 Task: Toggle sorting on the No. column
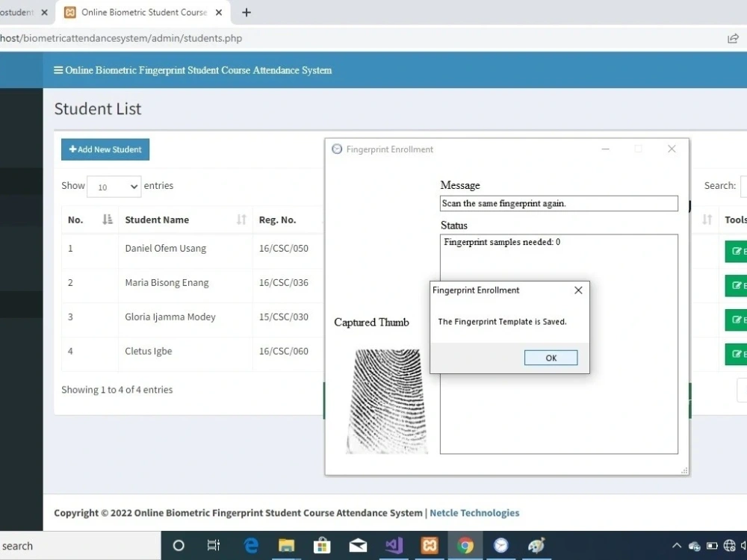pos(84,220)
